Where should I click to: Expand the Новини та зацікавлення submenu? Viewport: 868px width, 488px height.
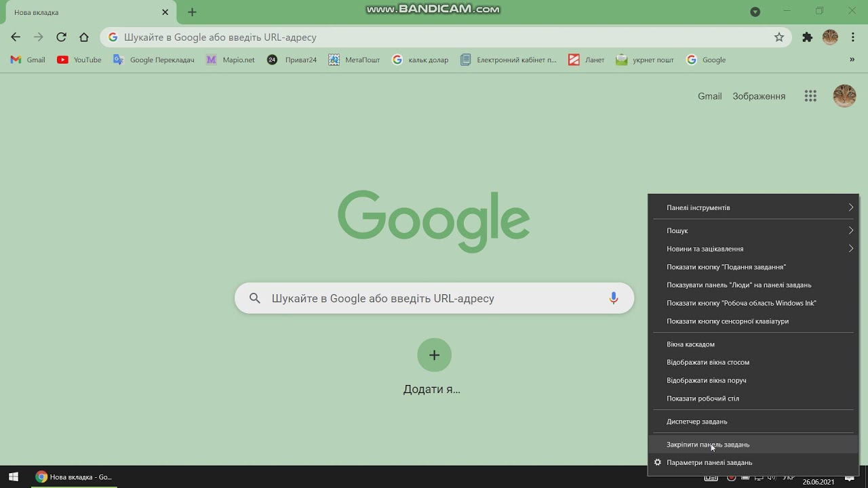click(753, 249)
